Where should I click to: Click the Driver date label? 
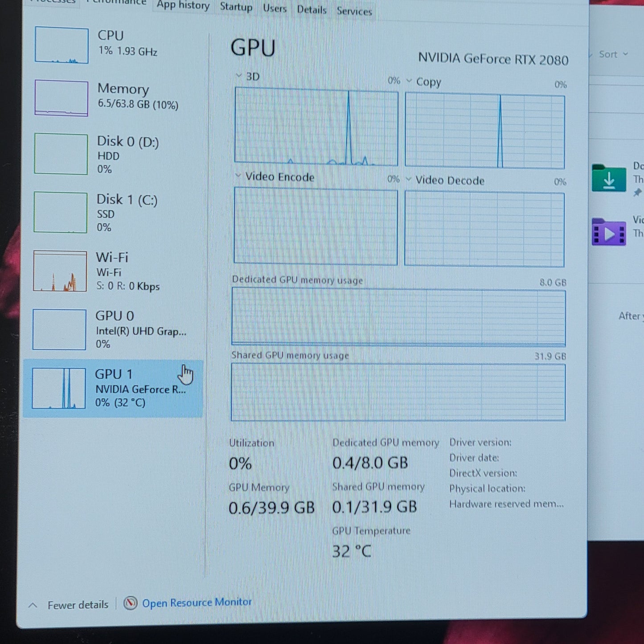coord(474,458)
